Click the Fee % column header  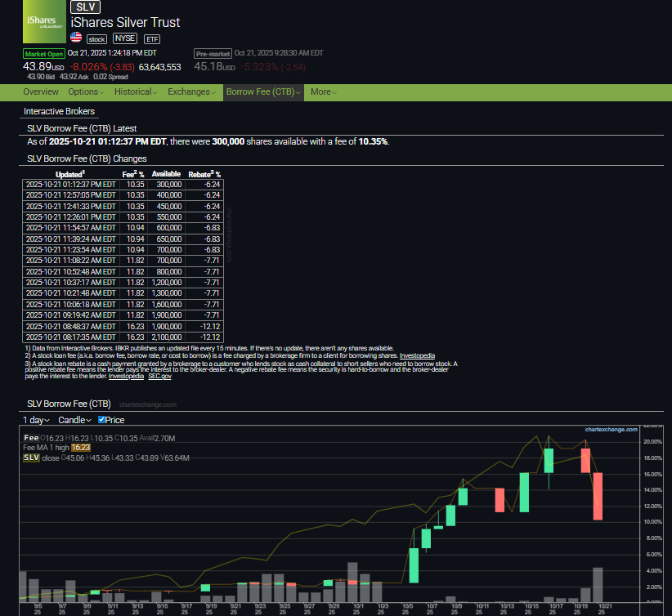[x=133, y=174]
